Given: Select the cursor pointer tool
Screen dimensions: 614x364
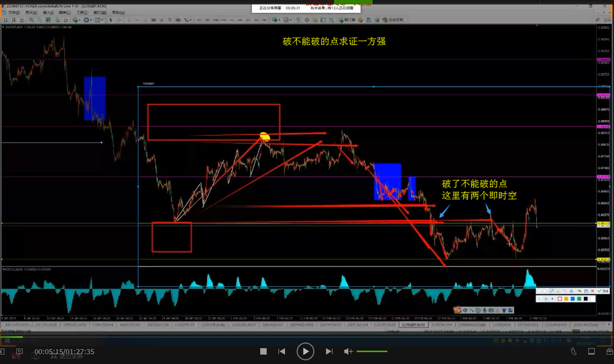Looking at the screenshot, I should [111, 20].
